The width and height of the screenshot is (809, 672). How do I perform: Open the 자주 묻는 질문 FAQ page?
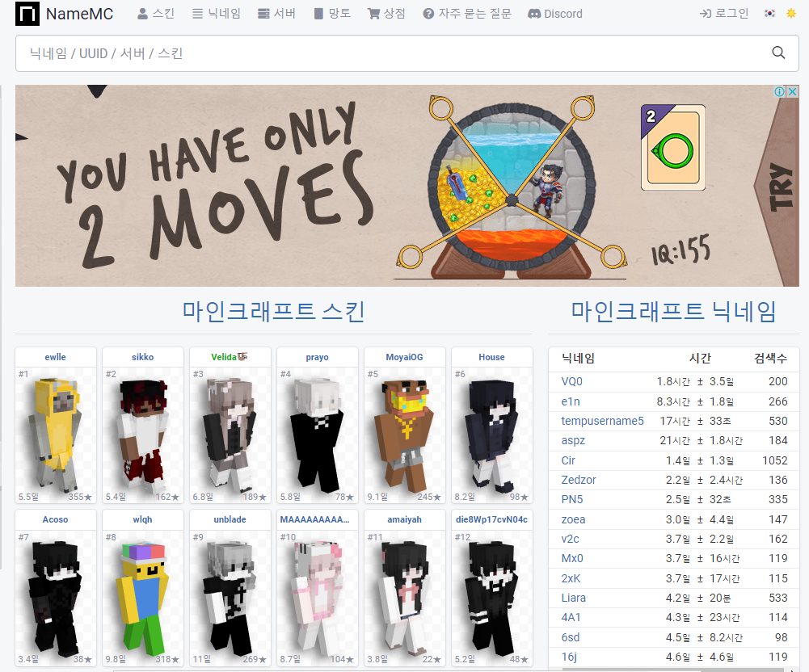click(466, 13)
